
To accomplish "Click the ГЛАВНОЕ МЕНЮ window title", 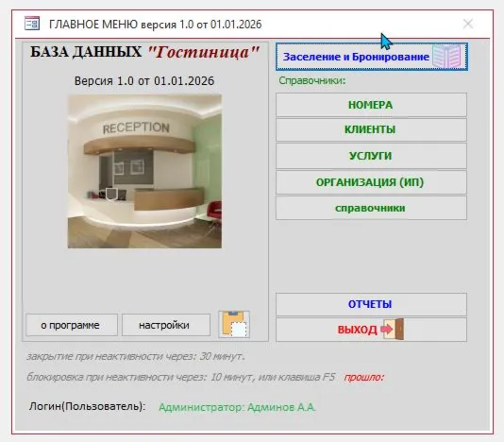I will [155, 25].
